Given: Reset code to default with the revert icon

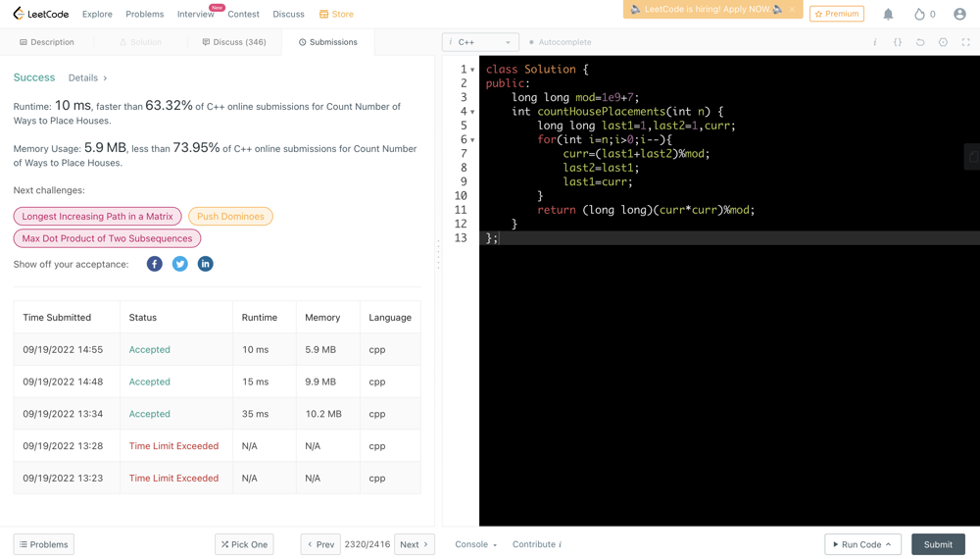Looking at the screenshot, I should coord(920,42).
